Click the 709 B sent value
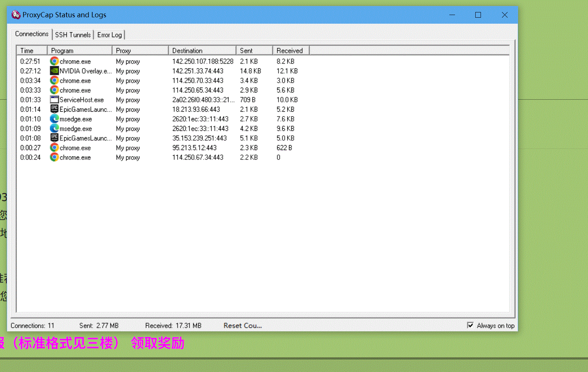This screenshot has width=588, height=372. click(248, 100)
